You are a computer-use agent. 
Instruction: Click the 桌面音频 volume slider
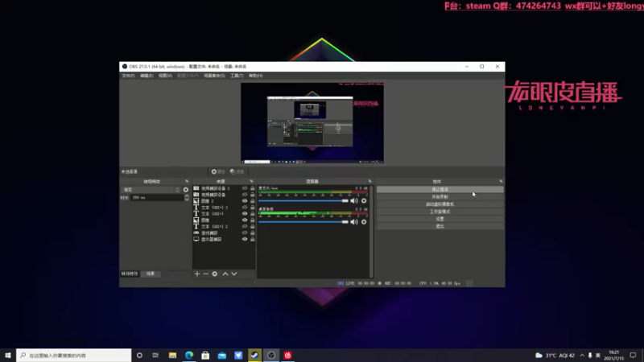tap(303, 222)
